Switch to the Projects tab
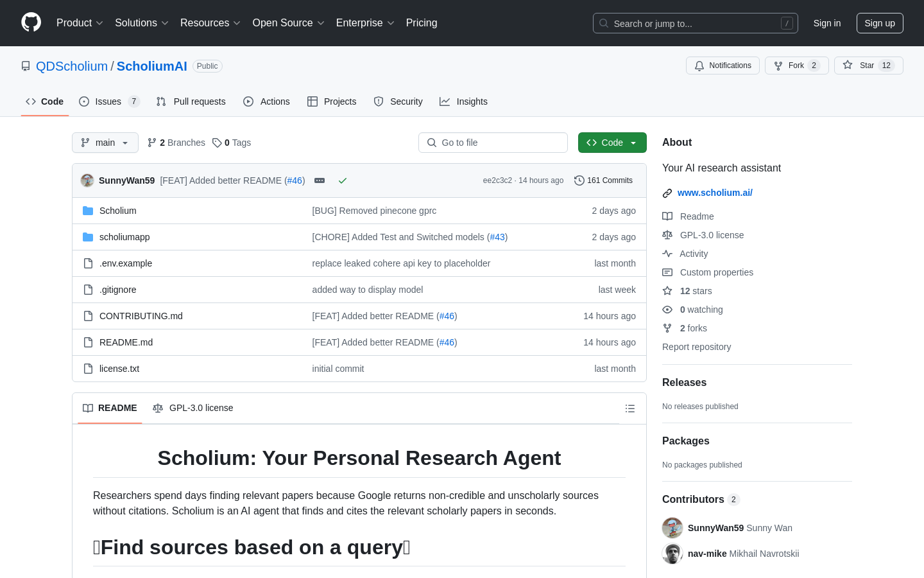 point(332,101)
